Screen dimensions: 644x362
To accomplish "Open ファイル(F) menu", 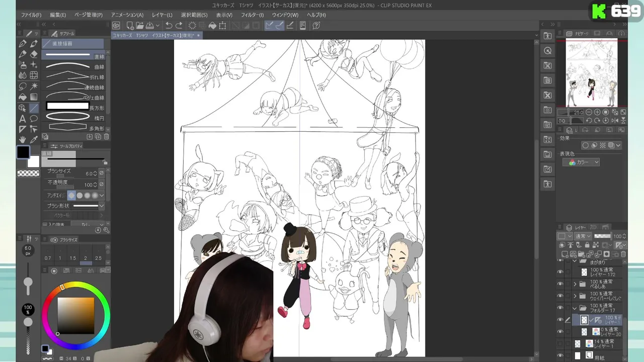I will point(31,15).
